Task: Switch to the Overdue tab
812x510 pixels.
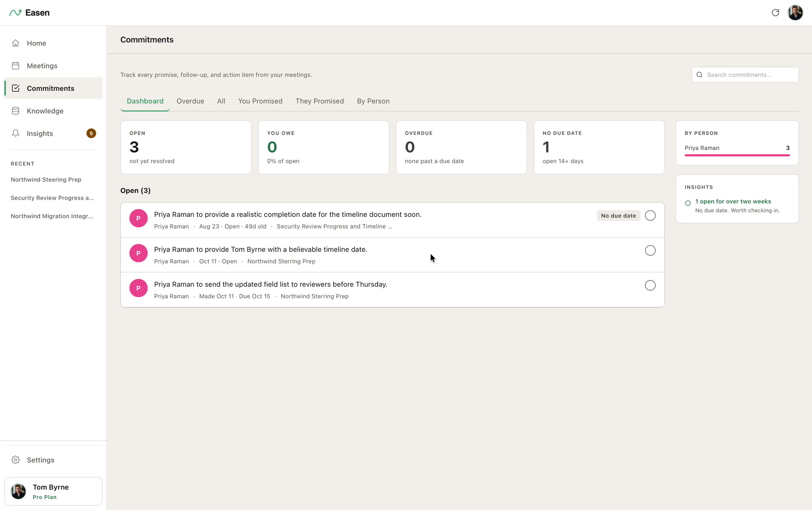Action: point(190,101)
